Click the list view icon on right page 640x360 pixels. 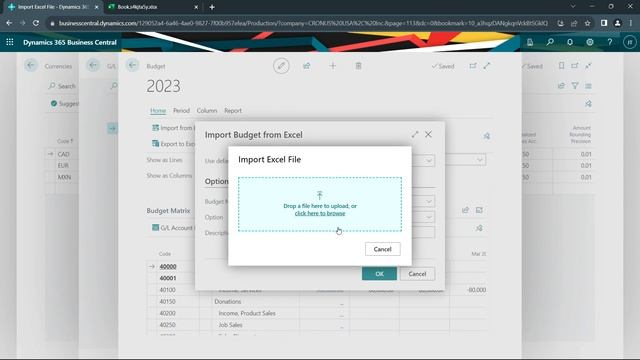[588, 86]
